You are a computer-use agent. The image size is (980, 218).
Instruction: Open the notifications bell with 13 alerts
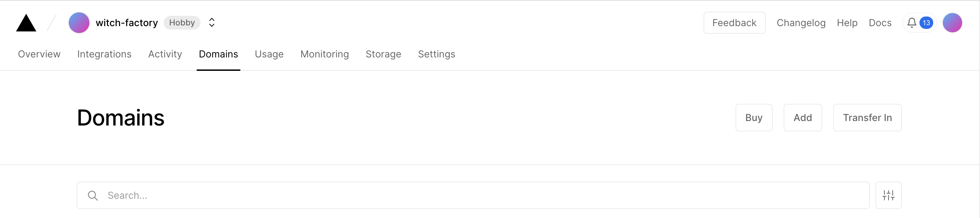coord(919,22)
